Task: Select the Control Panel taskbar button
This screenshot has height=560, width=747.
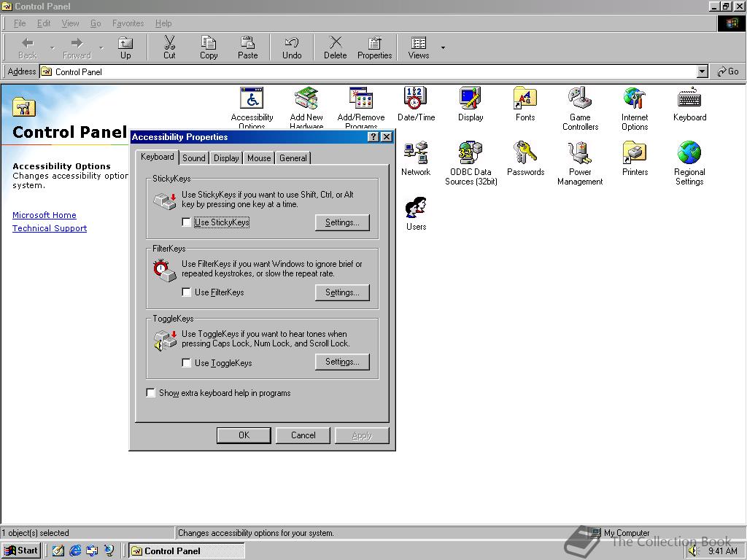Action: [x=186, y=551]
